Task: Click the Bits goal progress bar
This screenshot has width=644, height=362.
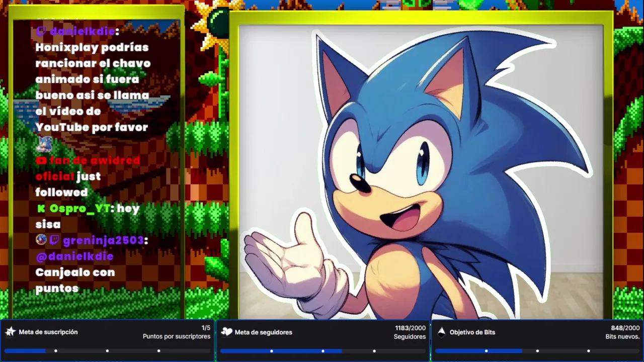Action: [537, 350]
